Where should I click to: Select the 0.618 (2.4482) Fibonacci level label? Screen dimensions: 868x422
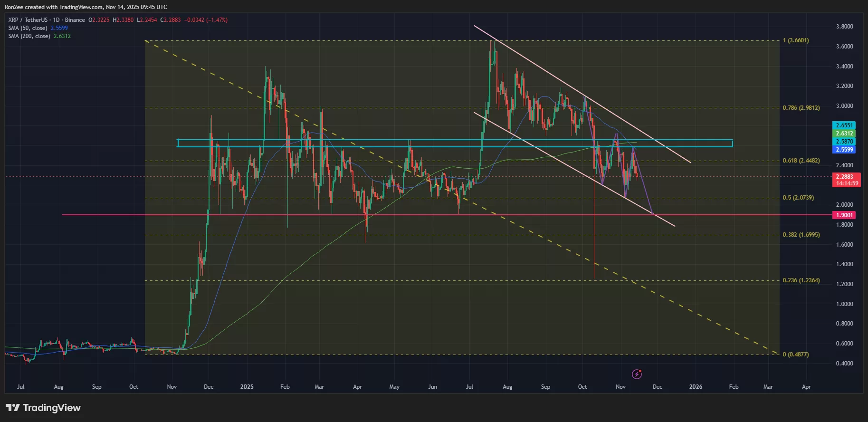pos(801,161)
